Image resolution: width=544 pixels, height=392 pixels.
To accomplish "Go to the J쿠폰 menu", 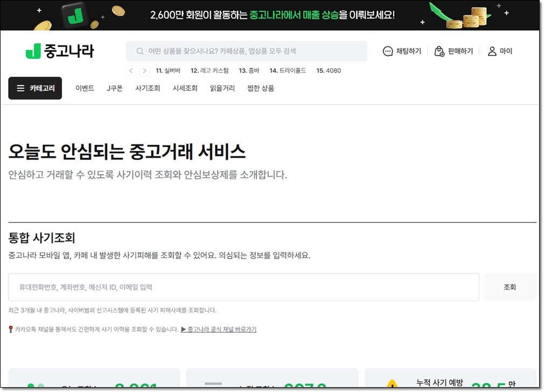I will (x=115, y=88).
